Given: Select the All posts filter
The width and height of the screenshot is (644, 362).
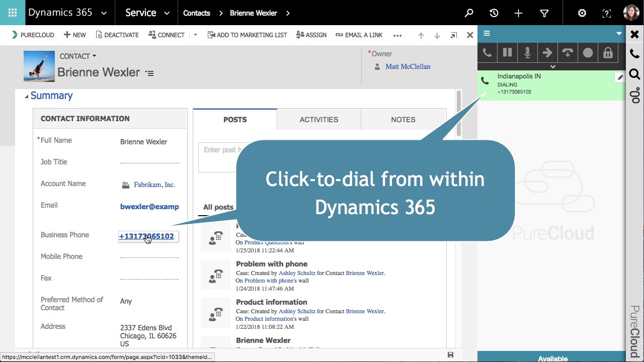Looking at the screenshot, I should pyautogui.click(x=218, y=207).
